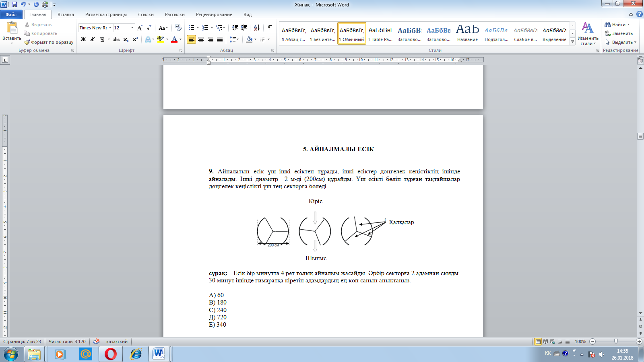Click the ruler tab selector button
The height and width of the screenshot is (362, 644).
point(5,60)
